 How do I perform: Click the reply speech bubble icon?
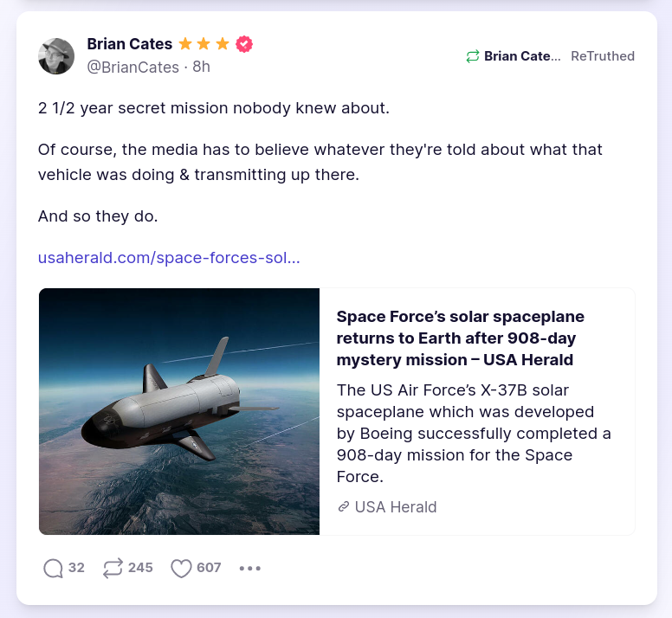(x=53, y=568)
